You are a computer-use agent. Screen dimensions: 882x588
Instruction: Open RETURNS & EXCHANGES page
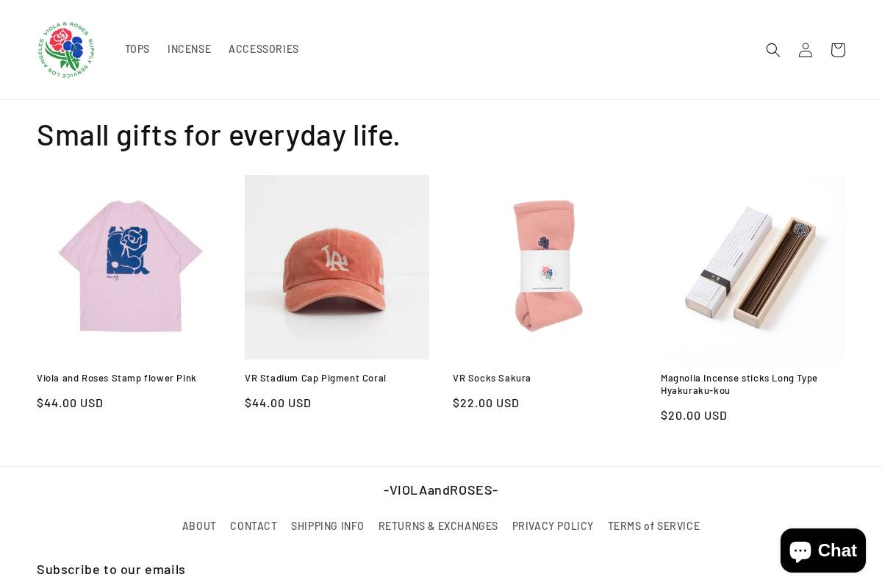point(438,526)
